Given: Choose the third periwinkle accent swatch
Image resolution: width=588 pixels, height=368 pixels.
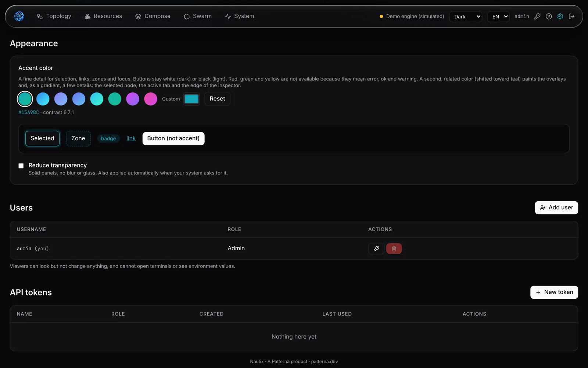Looking at the screenshot, I should tap(61, 99).
